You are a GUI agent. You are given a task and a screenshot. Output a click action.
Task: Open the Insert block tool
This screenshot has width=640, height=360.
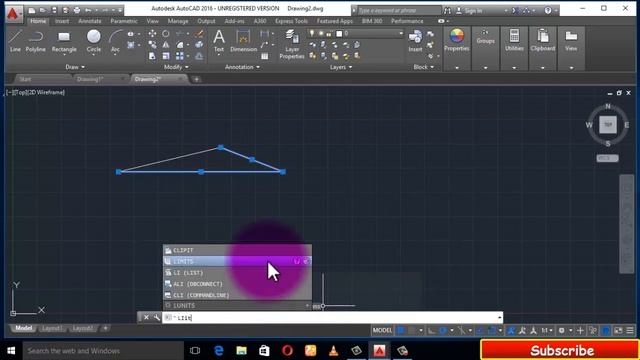(x=415, y=41)
